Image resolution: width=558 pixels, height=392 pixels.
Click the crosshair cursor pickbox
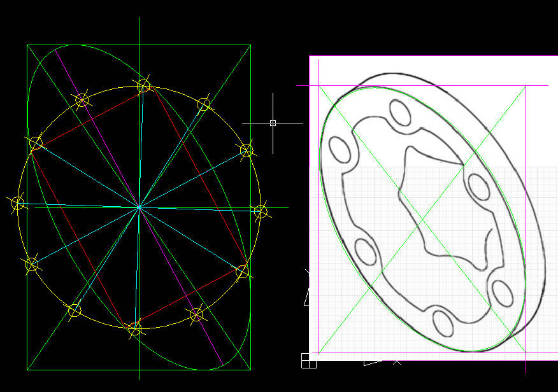click(273, 123)
